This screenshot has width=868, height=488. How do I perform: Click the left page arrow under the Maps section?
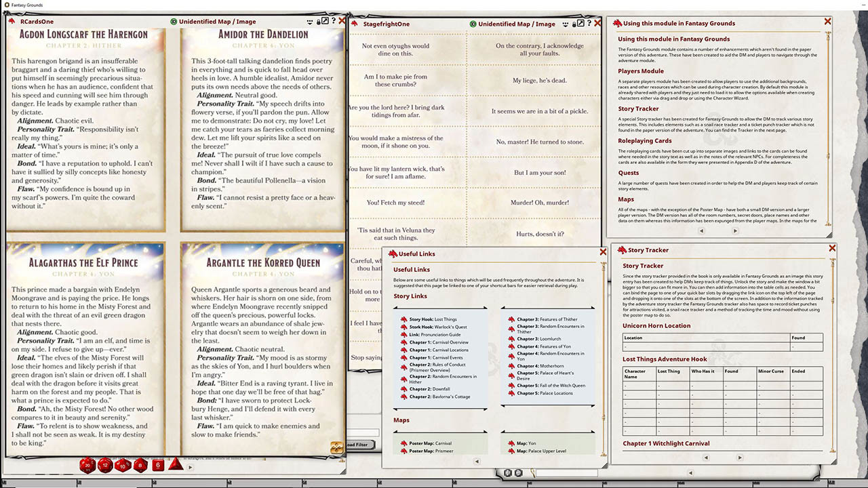(x=477, y=462)
